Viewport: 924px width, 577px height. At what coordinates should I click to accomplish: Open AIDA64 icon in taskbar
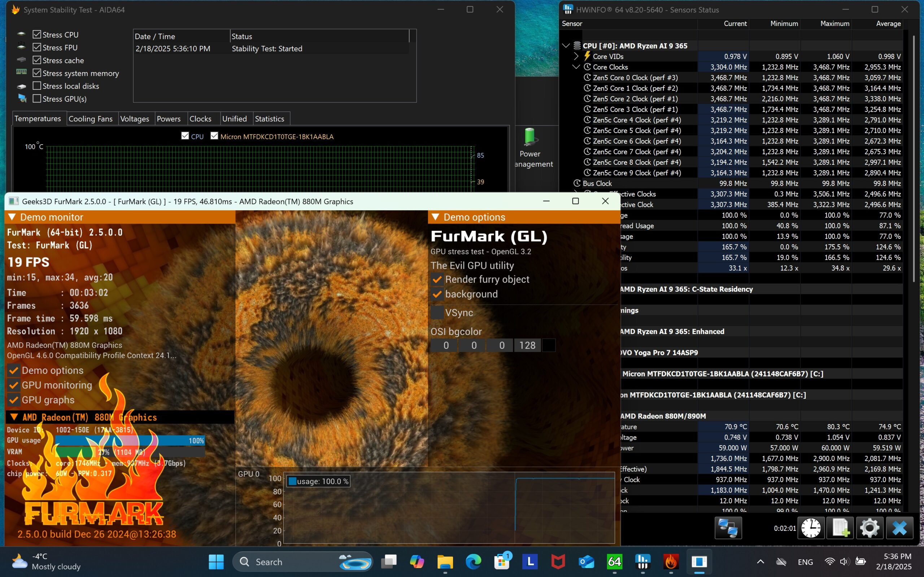614,562
